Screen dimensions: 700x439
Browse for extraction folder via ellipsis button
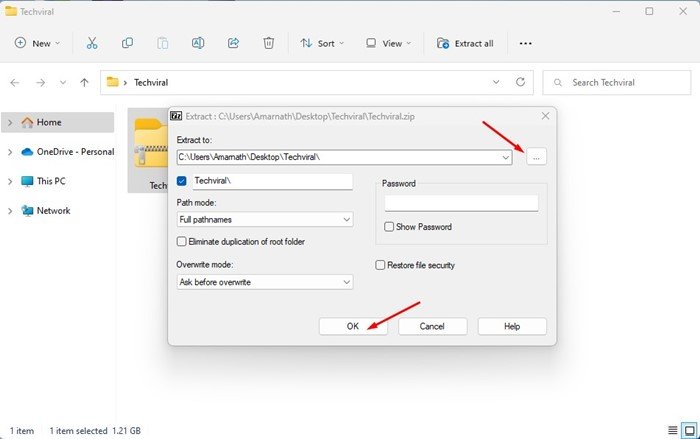point(536,157)
